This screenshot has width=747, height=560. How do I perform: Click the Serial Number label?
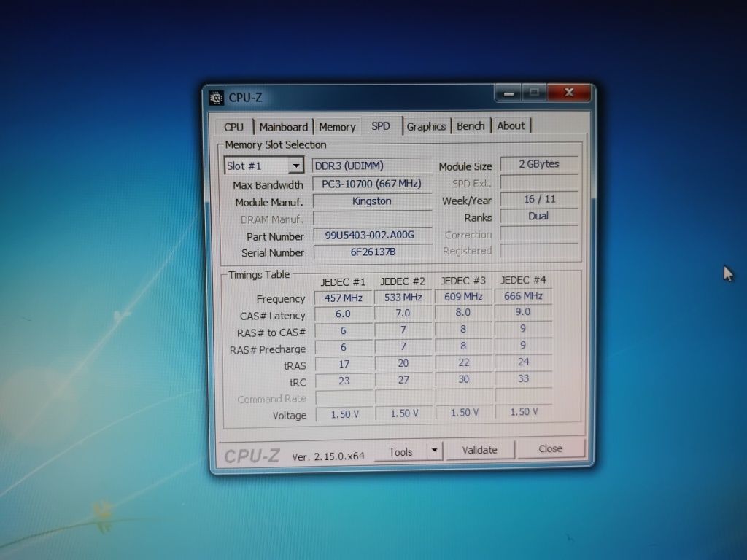(273, 253)
